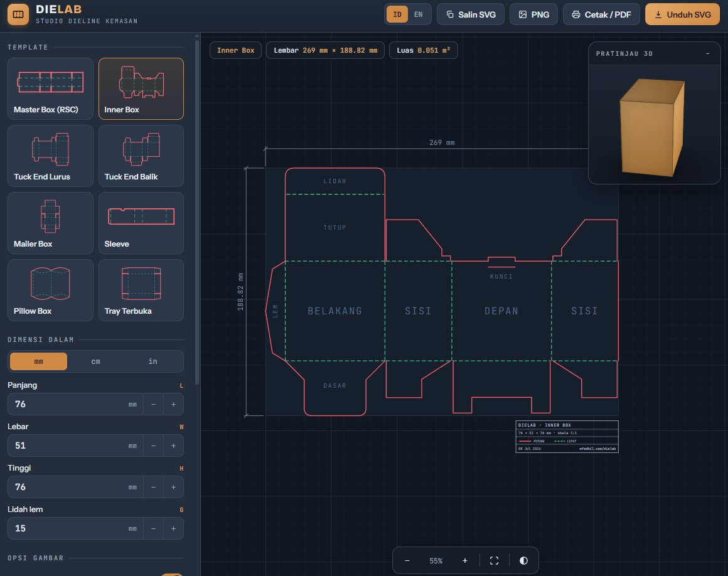Screen dimensions: 728x576
Task: Select the Pillow Box template
Action: point(50,290)
